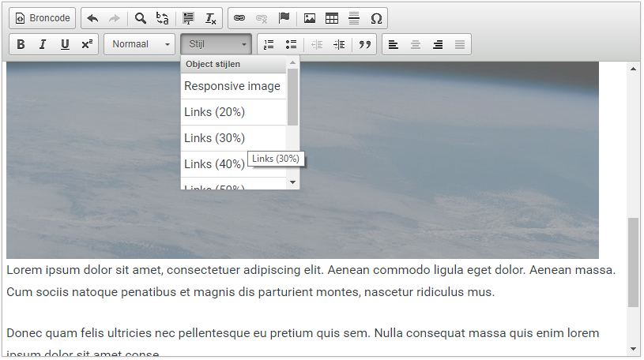This screenshot has height=360, width=644.
Task: Remove the link with unlink icon
Action: (262, 18)
